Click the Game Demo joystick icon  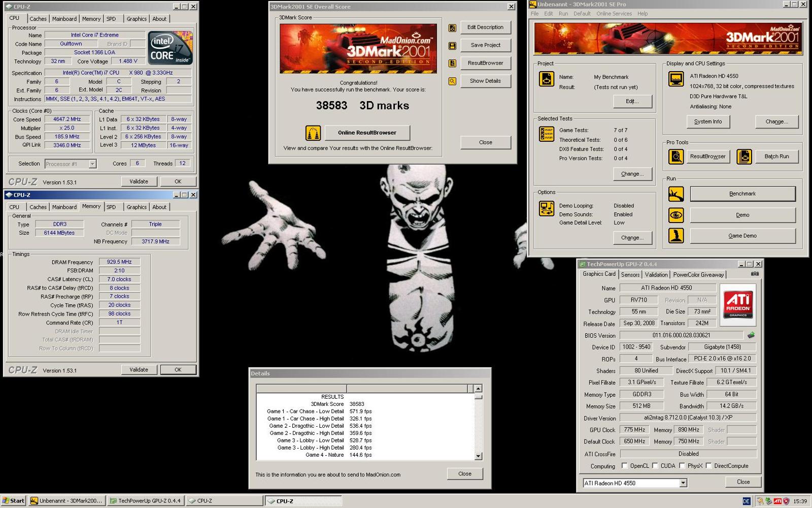point(676,236)
